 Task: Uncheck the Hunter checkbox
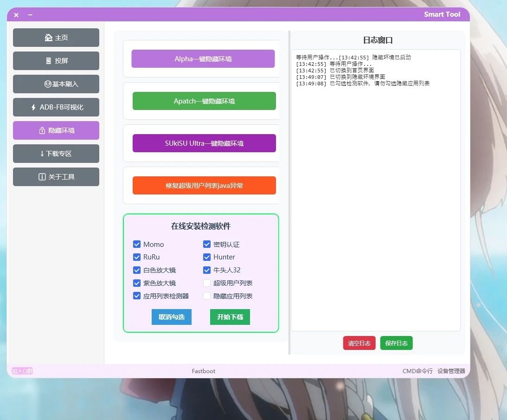click(x=207, y=257)
